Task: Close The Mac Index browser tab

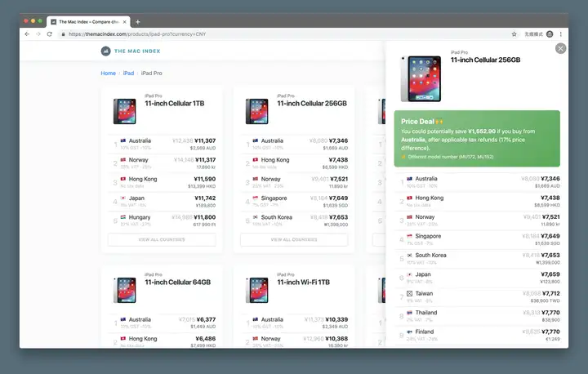Action: click(124, 22)
